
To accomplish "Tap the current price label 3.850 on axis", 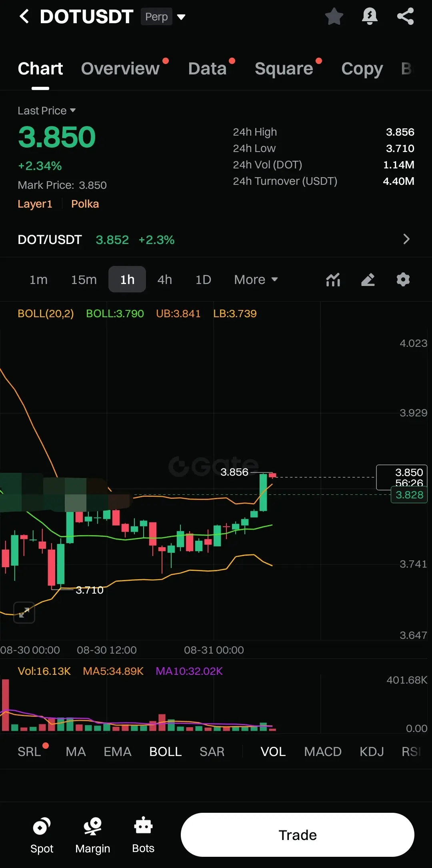I will 402,477.
